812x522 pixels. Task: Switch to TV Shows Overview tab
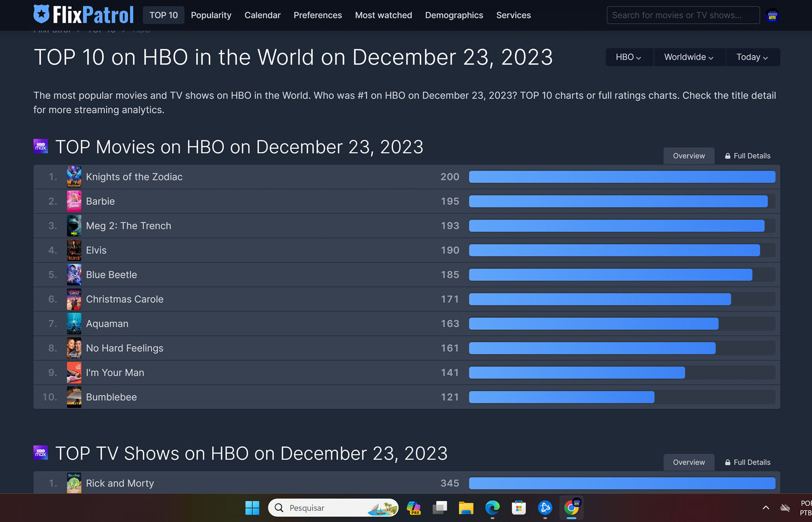(689, 463)
